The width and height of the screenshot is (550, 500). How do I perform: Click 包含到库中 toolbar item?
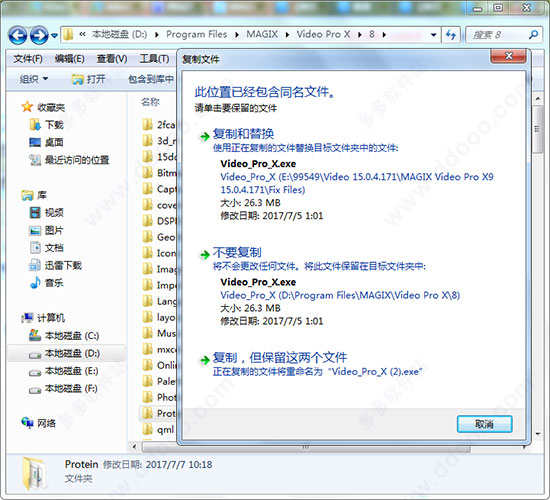(x=151, y=79)
